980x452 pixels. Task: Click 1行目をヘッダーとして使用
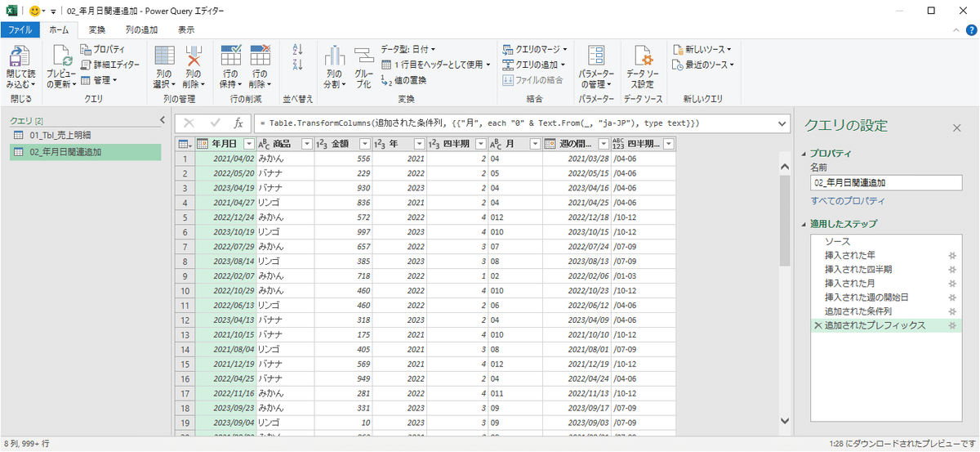pyautogui.click(x=436, y=64)
